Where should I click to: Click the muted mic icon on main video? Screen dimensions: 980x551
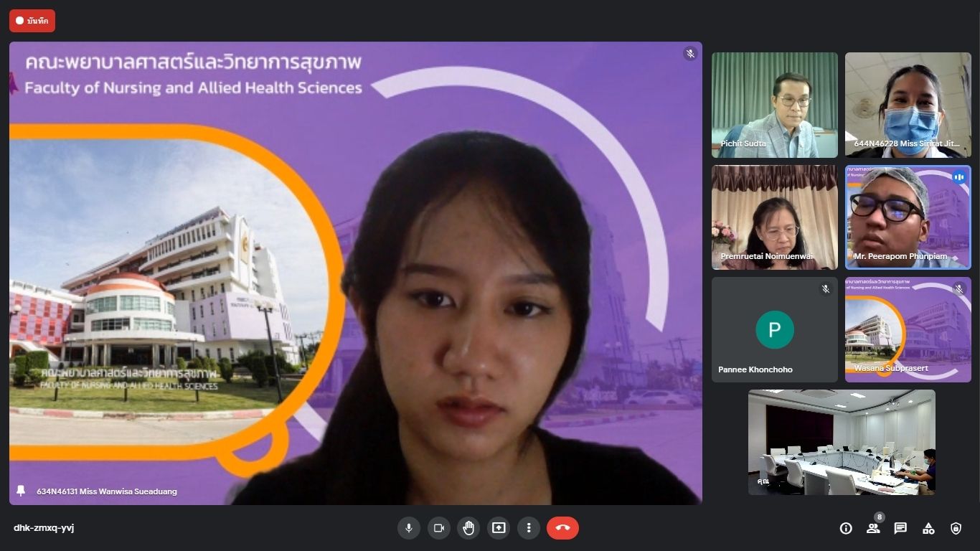click(690, 54)
